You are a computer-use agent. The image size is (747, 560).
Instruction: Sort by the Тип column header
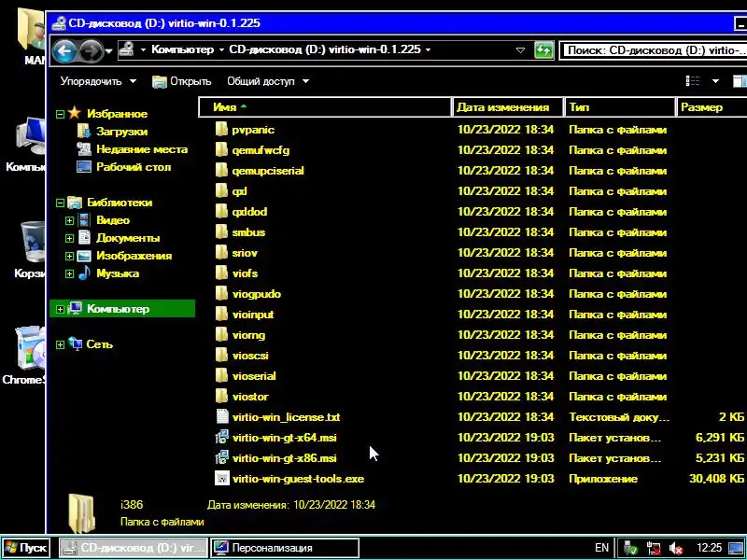620,107
